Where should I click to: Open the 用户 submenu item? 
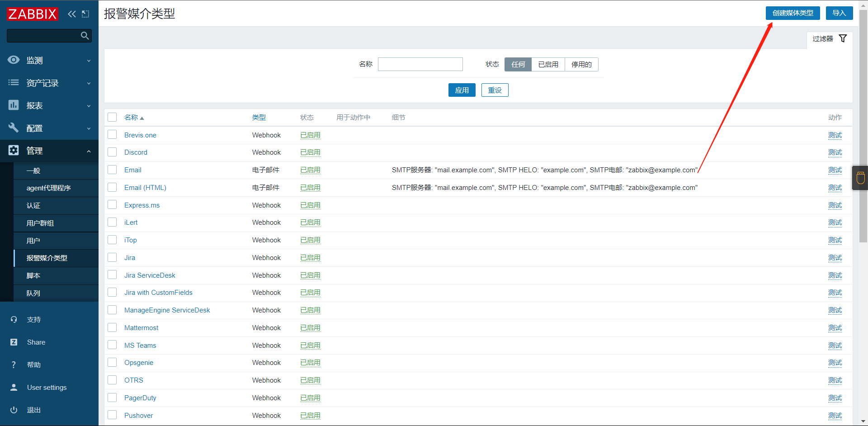(x=56, y=241)
